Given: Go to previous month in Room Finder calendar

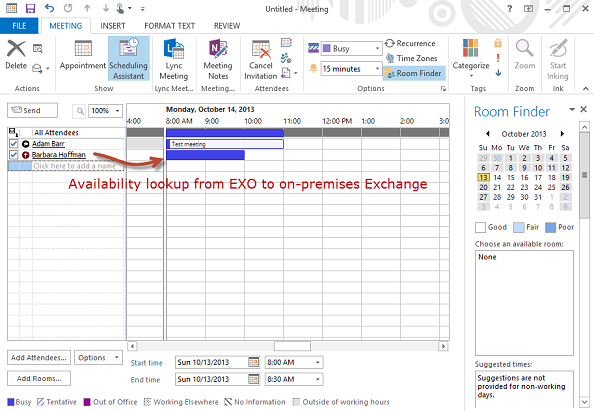Looking at the screenshot, I should pyautogui.click(x=488, y=134).
